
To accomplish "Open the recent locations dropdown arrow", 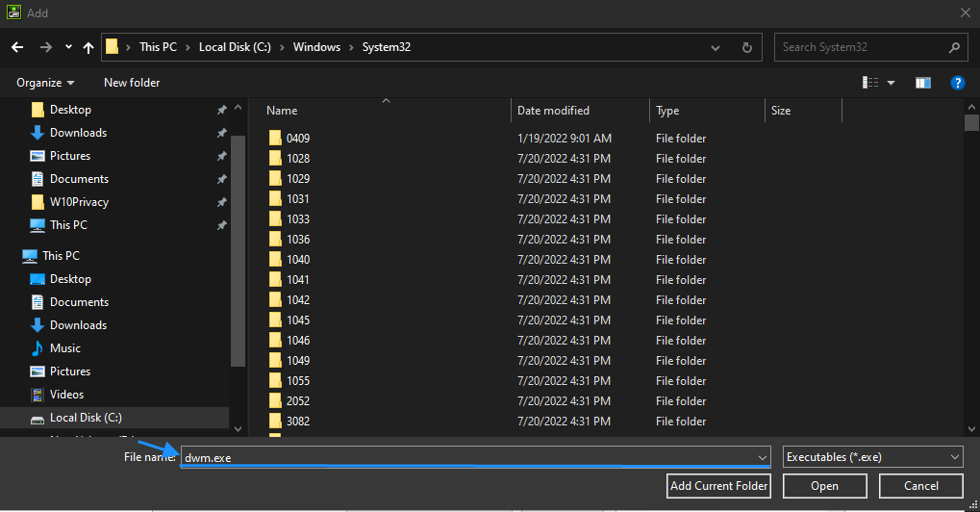I will pyautogui.click(x=68, y=47).
